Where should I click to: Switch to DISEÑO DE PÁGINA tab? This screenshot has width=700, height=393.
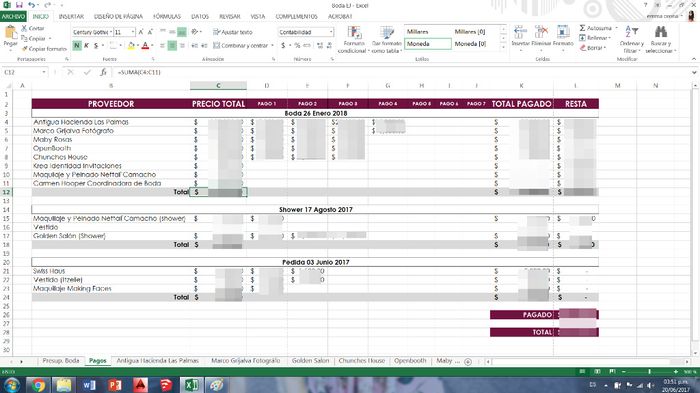[118, 17]
